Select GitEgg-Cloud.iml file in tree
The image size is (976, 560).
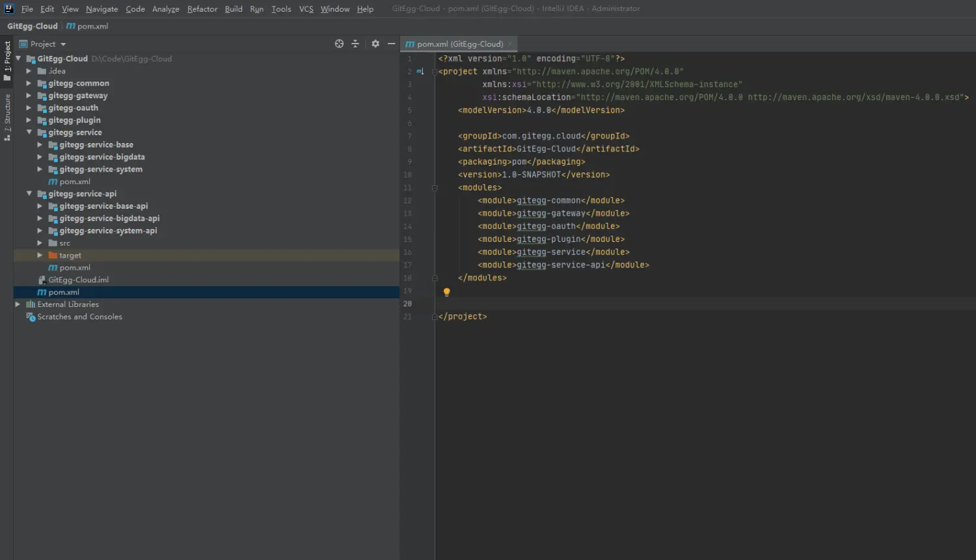78,280
